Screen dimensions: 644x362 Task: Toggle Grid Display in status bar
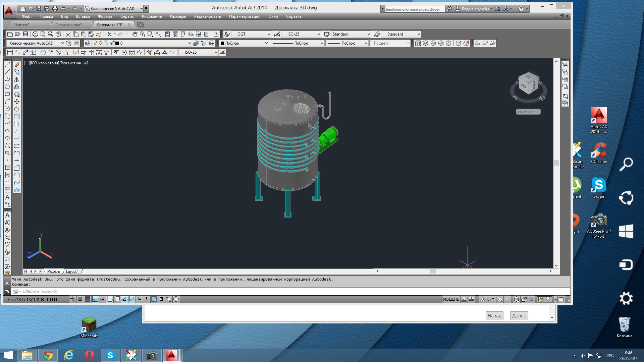[x=88, y=299]
